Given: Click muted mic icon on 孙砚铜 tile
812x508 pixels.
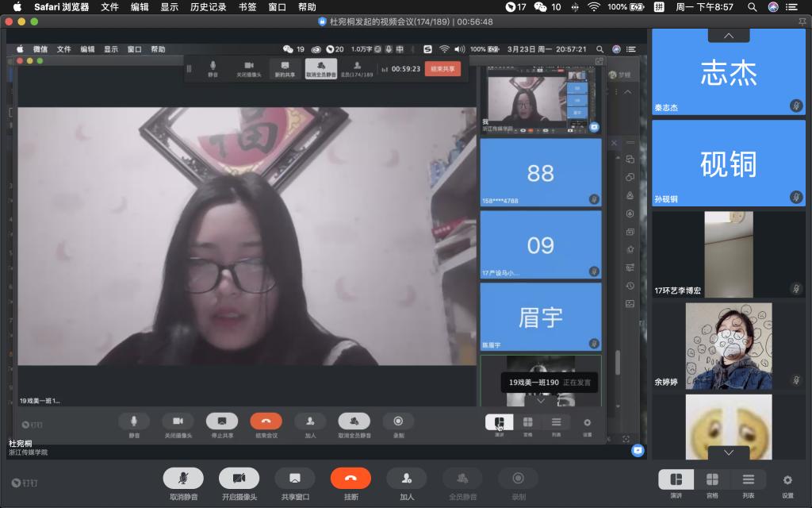Looking at the screenshot, I should [x=795, y=197].
